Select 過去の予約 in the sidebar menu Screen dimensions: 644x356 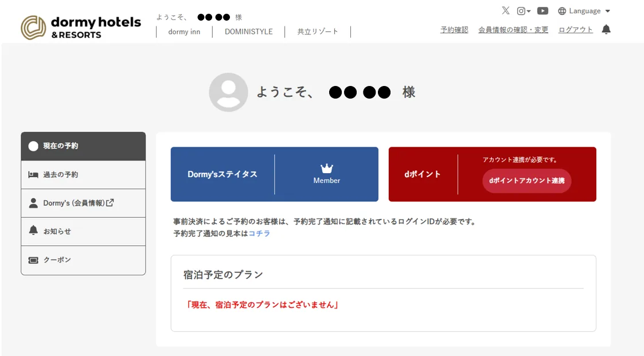pyautogui.click(x=83, y=175)
